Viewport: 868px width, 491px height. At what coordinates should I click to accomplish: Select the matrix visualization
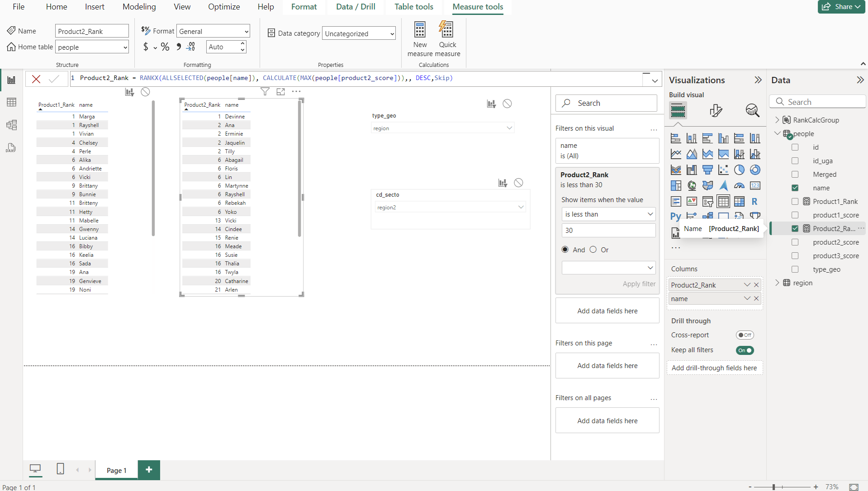739,202
